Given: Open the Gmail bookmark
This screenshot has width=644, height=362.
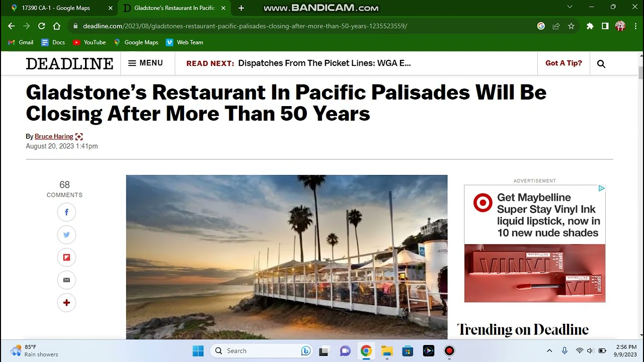Looking at the screenshot, I should click(x=21, y=42).
